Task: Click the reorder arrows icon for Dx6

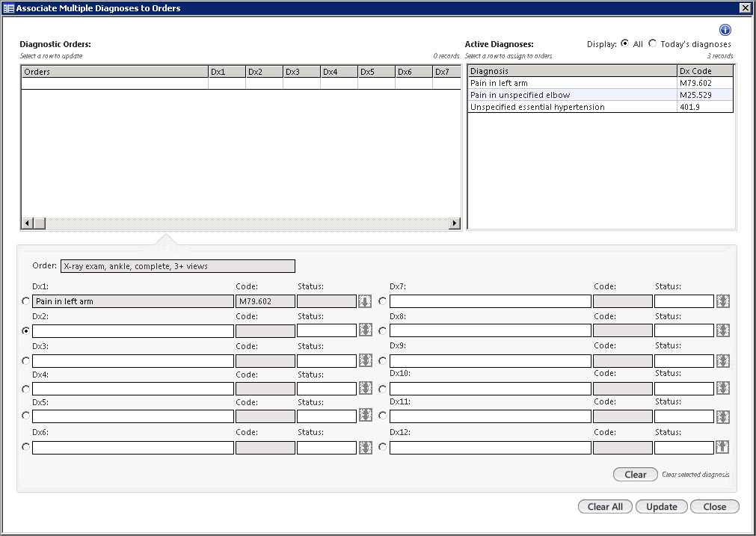Action: click(x=365, y=447)
